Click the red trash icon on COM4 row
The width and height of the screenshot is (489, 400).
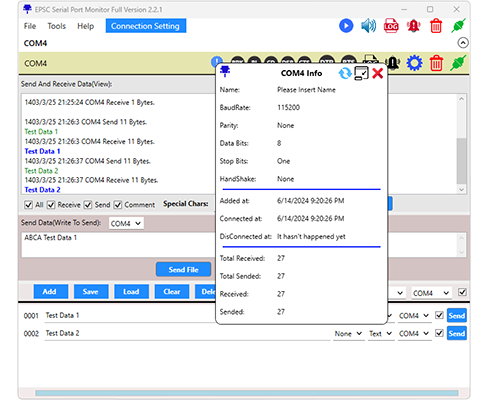point(436,63)
